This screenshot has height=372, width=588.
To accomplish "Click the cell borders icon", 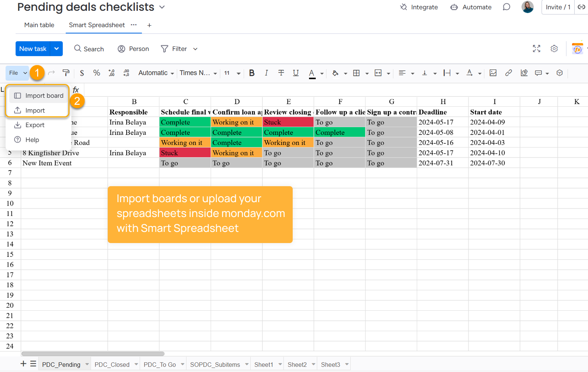I will 357,73.
